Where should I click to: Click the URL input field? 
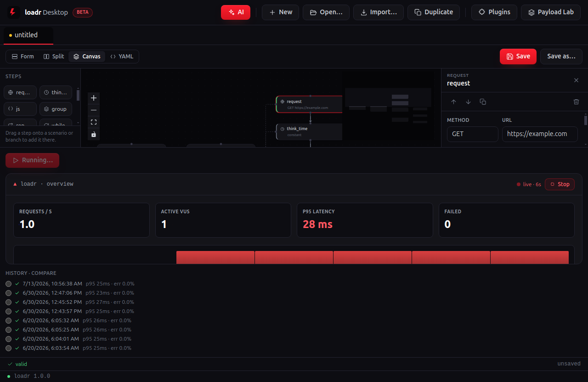[x=540, y=134]
